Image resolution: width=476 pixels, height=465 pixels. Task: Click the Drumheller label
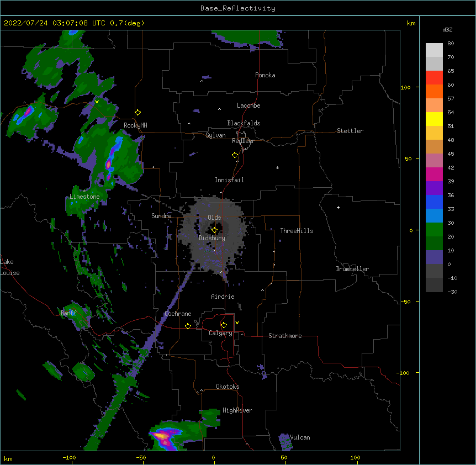coord(352,269)
